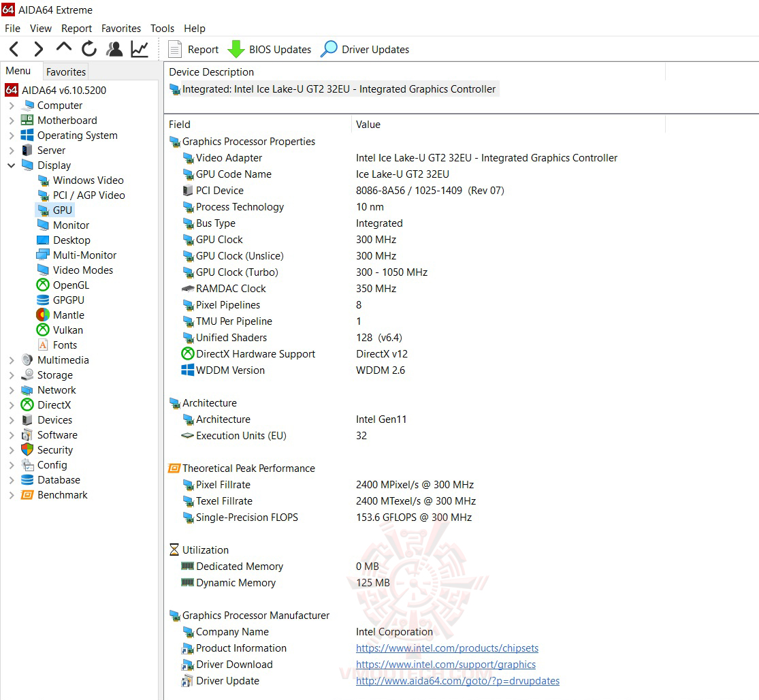Expand the DirectX tree node

click(12, 405)
